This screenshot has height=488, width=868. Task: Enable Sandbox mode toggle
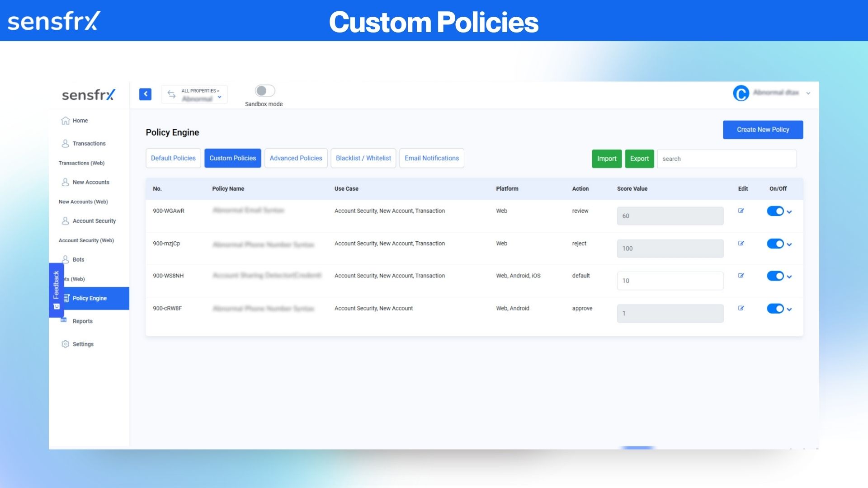264,90
